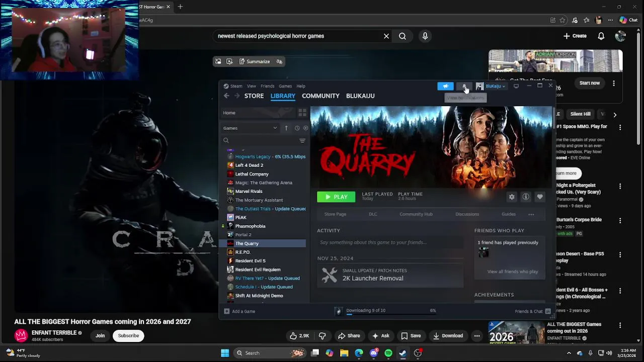The width and height of the screenshot is (644, 362).
Task: Select Phasmophobia in library list
Action: pos(266,226)
